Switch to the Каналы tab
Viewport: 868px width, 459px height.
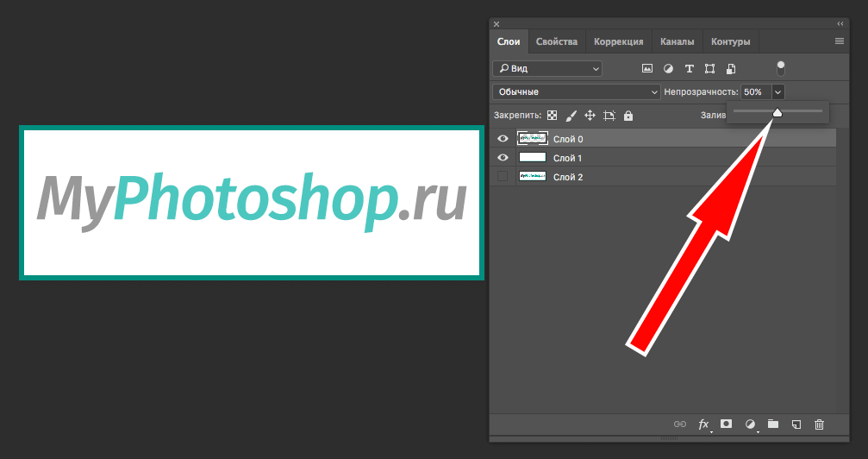[678, 41]
